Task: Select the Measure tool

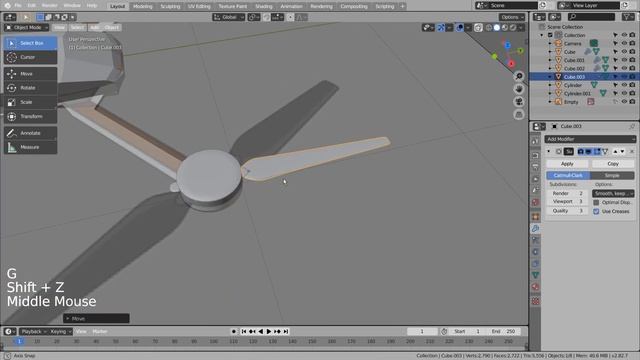Action: click(31, 147)
